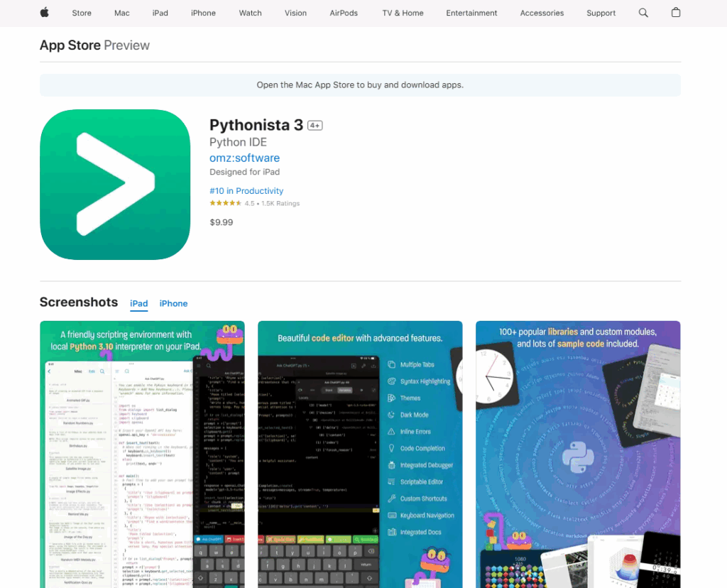Select the iPad screenshots tab

[138, 303]
